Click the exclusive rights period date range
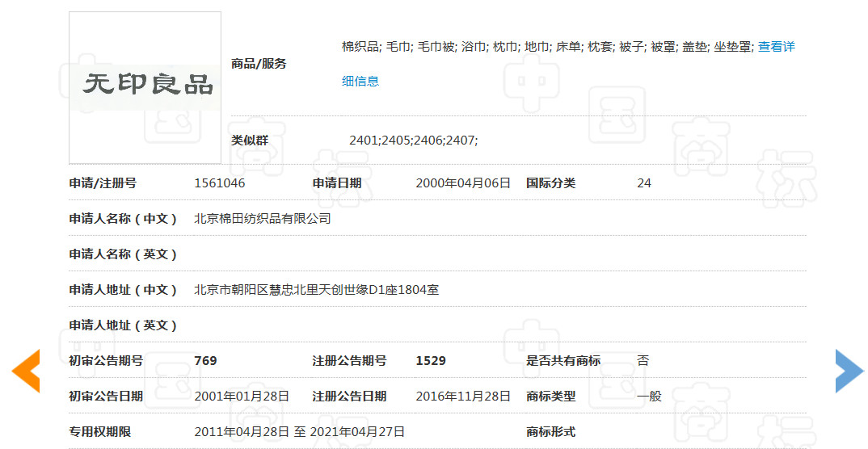This screenshot has height=449, width=868. coord(300,432)
